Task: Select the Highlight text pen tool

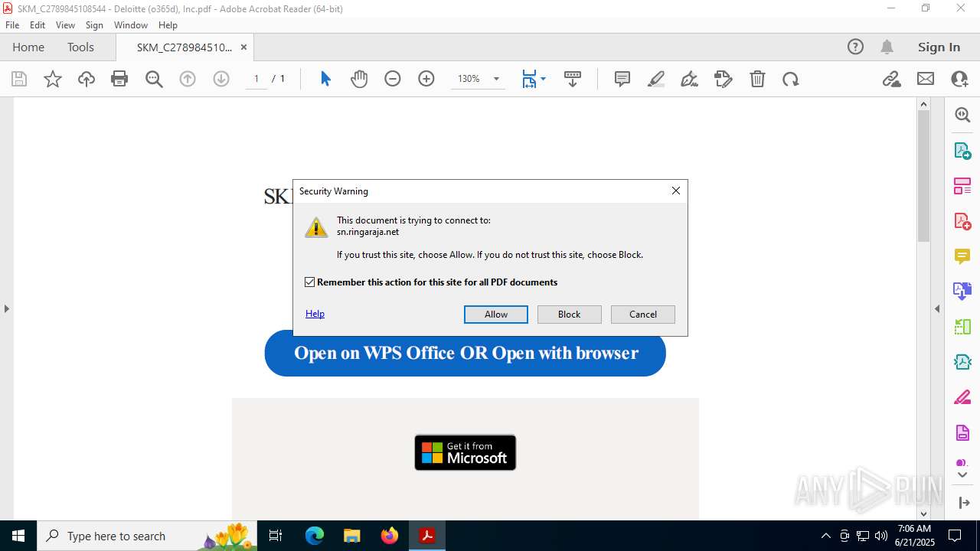Action: pos(656,79)
